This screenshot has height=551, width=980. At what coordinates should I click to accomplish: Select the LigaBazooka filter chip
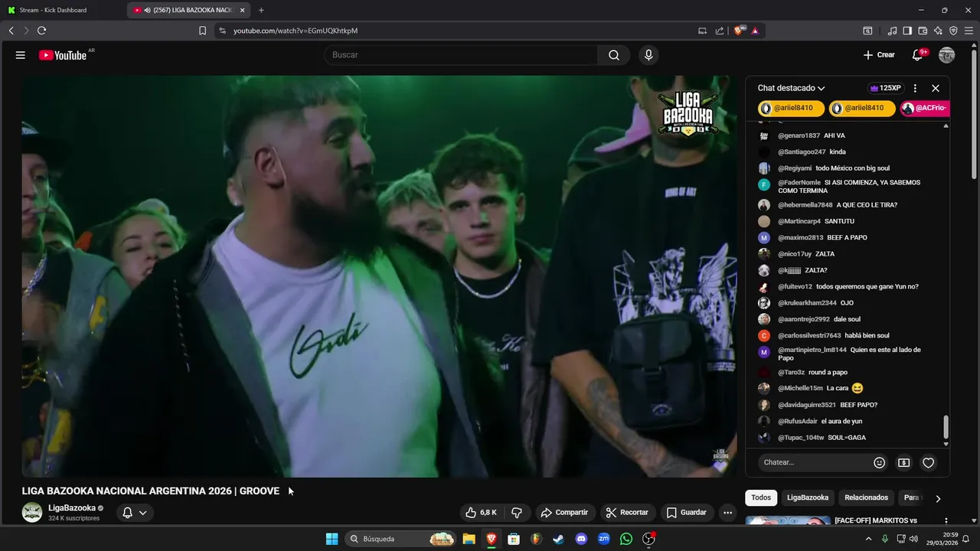808,497
